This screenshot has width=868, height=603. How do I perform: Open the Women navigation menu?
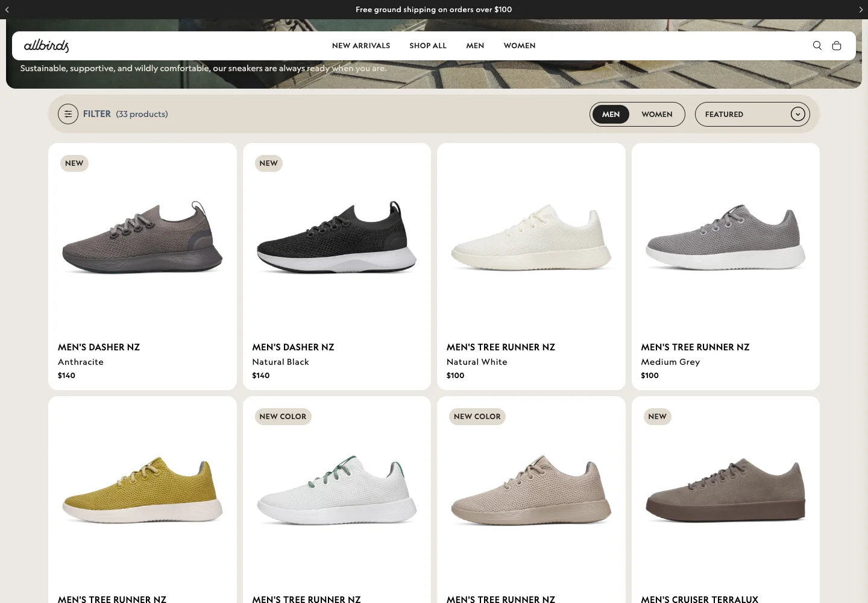[520, 46]
